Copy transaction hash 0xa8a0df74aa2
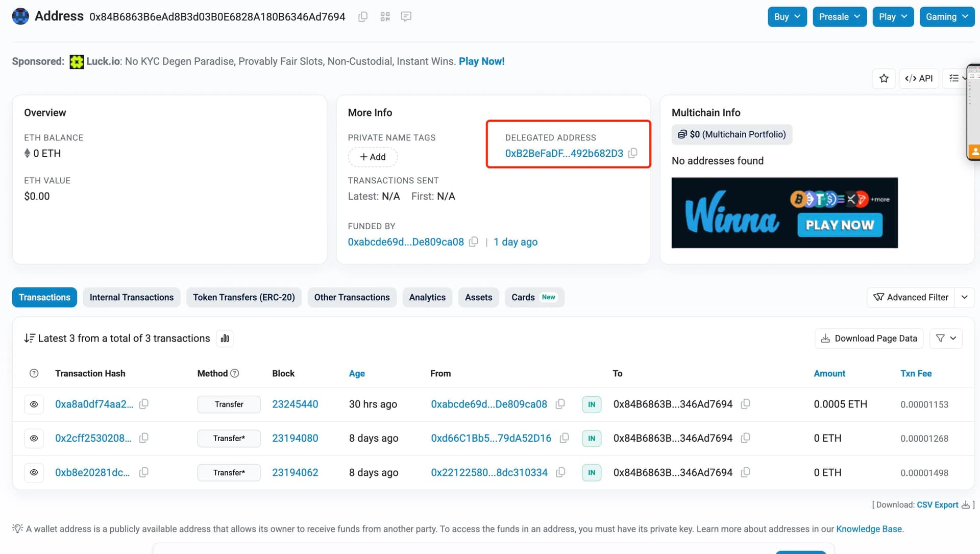Screen dimensions: 980x554 click(144, 404)
